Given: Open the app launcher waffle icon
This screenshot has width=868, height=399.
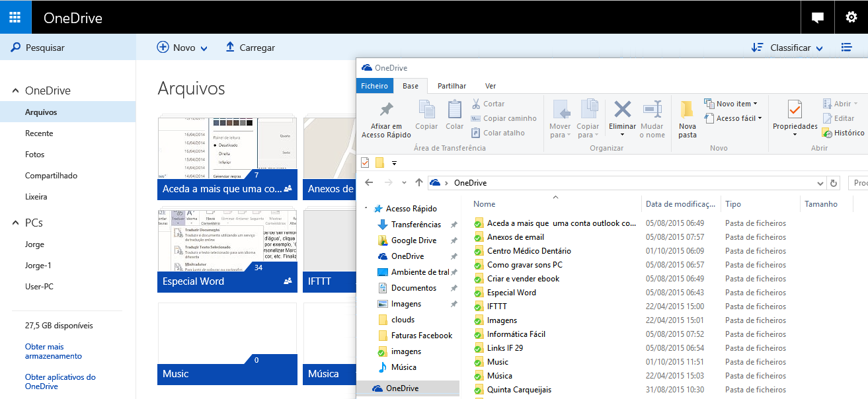Looking at the screenshot, I should pyautogui.click(x=15, y=17).
